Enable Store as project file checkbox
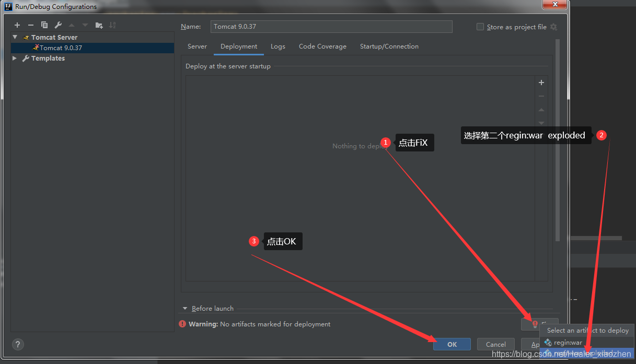This screenshot has width=636, height=364. pyautogui.click(x=480, y=27)
